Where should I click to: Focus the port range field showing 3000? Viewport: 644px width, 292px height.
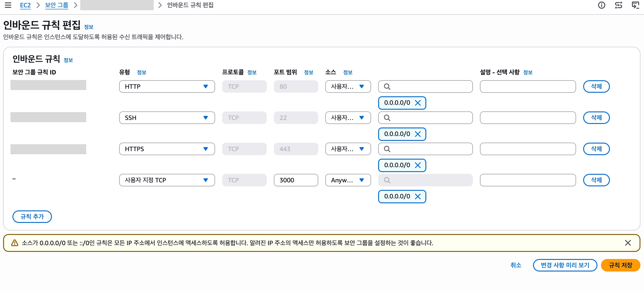296,180
